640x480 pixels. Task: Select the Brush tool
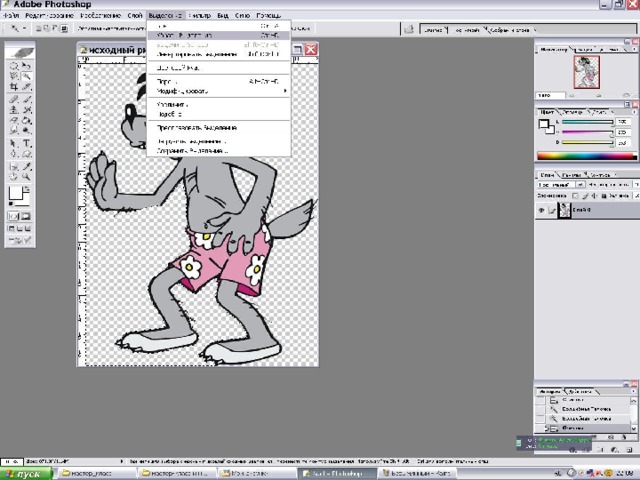point(26,99)
